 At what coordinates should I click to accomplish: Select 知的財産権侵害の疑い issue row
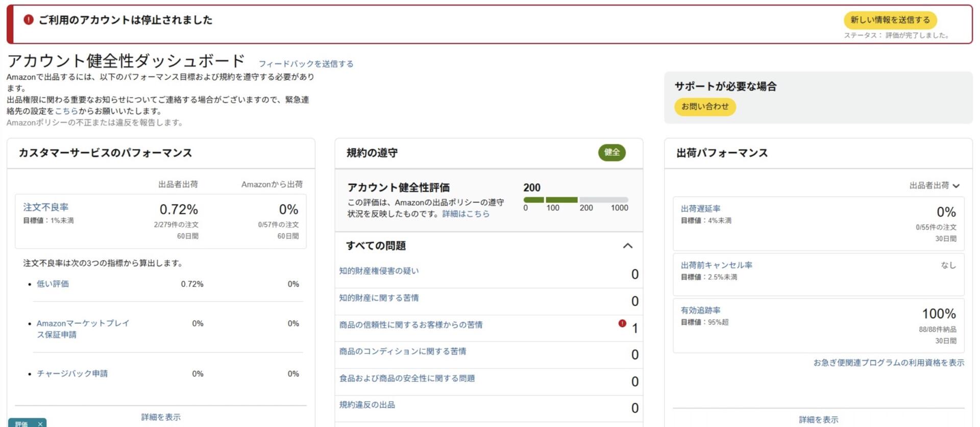(x=379, y=271)
